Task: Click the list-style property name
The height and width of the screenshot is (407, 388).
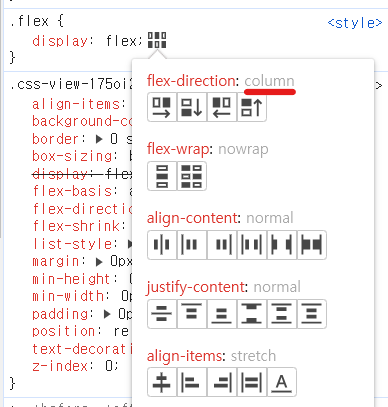Action: point(72,244)
